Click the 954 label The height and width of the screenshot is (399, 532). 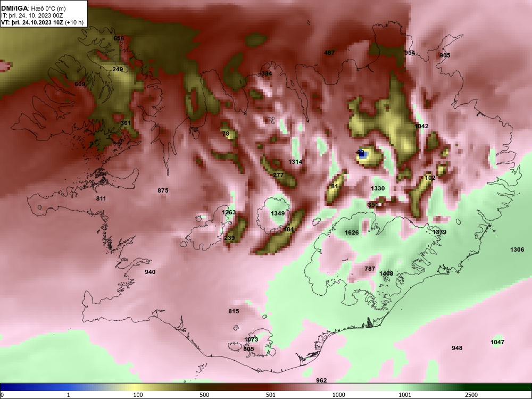pos(410,53)
